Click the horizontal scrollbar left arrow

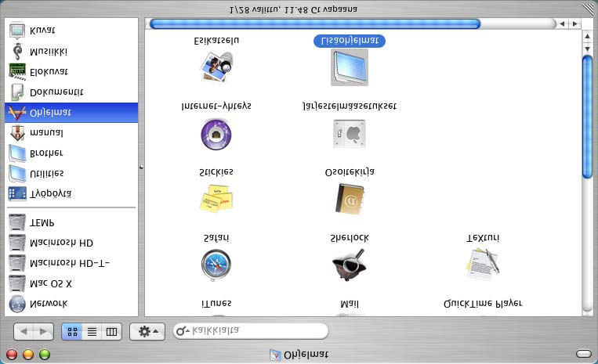[562, 24]
